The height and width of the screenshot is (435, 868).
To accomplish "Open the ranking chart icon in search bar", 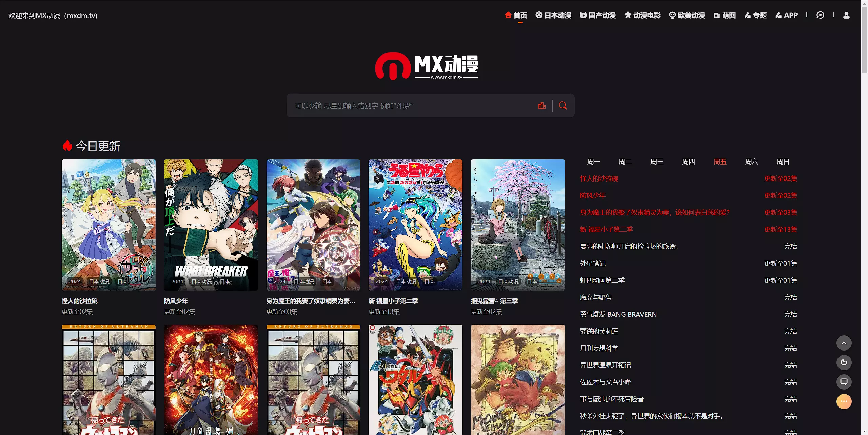I will point(542,106).
